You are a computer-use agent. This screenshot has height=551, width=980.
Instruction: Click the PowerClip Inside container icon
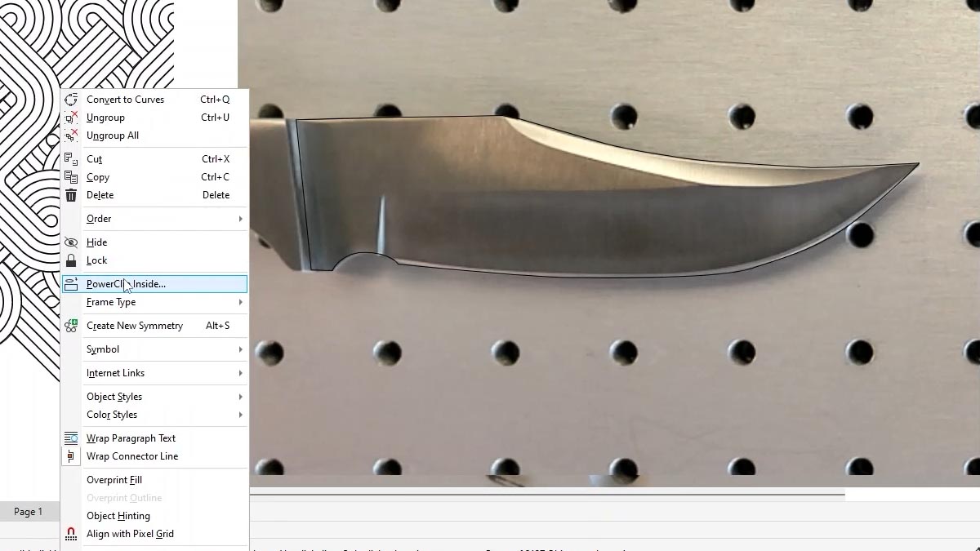(71, 283)
